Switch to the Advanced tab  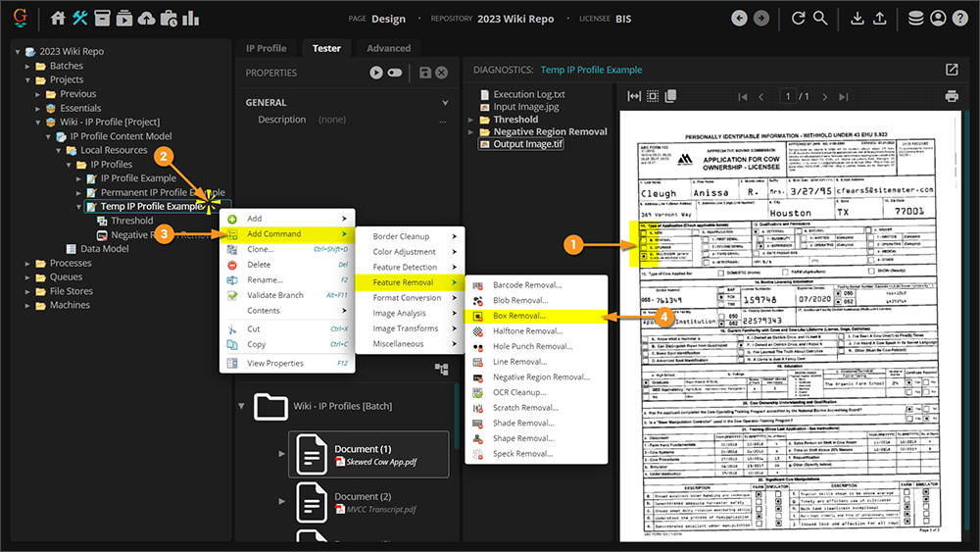pos(389,48)
